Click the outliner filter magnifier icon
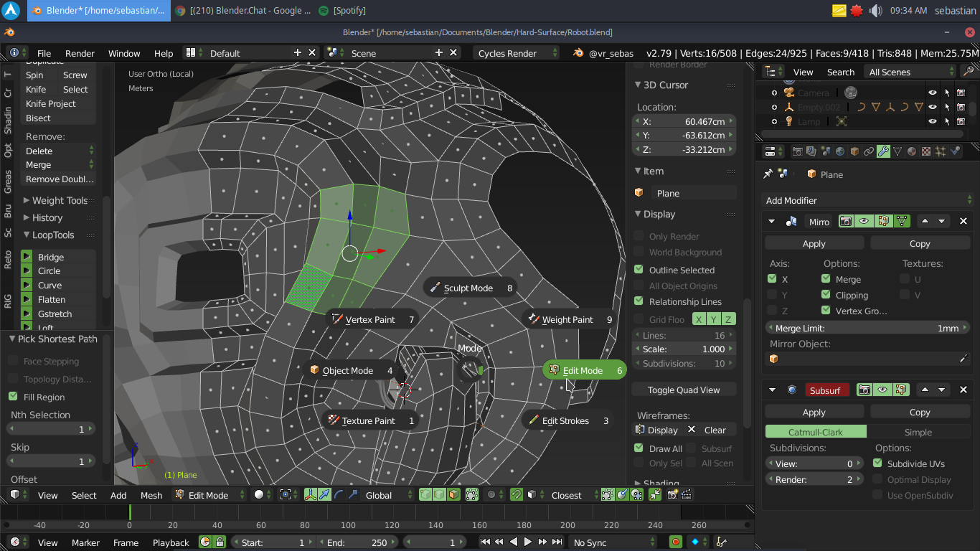This screenshot has width=980, height=551. 969,72
